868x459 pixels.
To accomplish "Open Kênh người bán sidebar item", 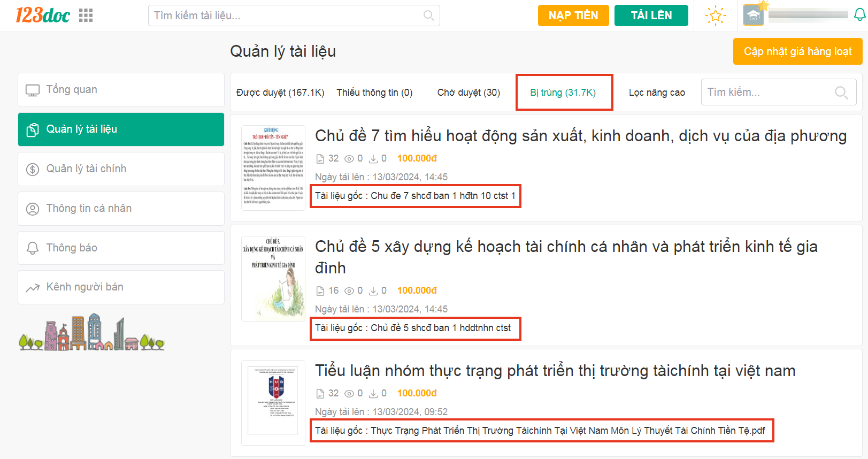I will tap(121, 287).
